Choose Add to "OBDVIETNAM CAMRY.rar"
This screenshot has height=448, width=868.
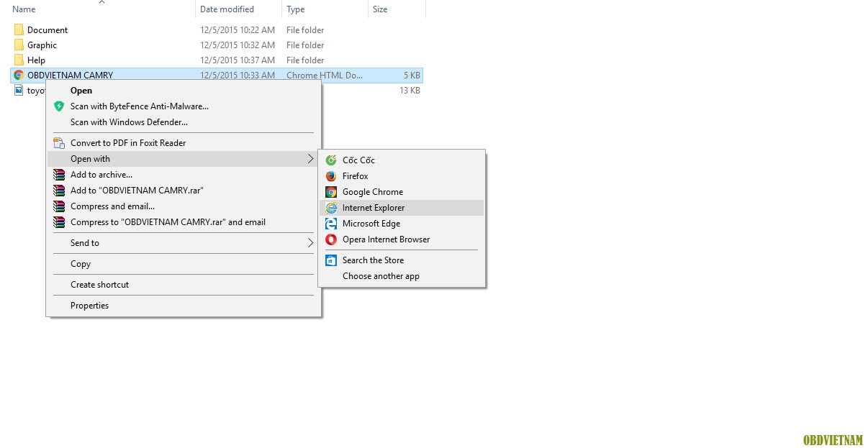184,190
